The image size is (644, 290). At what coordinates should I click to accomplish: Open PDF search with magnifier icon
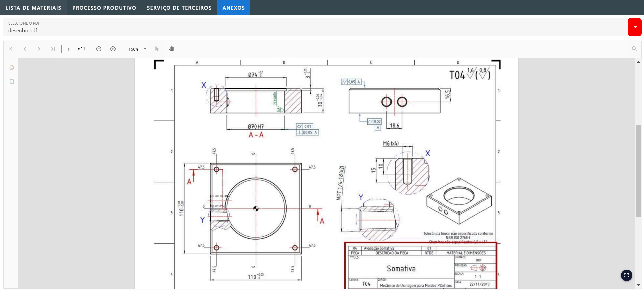(x=634, y=49)
